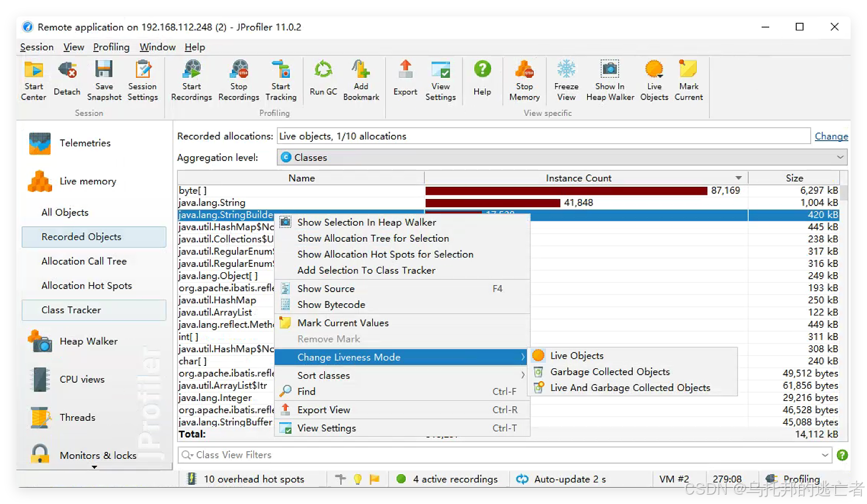867x504 pixels.
Task: Choose Find in context menu
Action: 402,392
